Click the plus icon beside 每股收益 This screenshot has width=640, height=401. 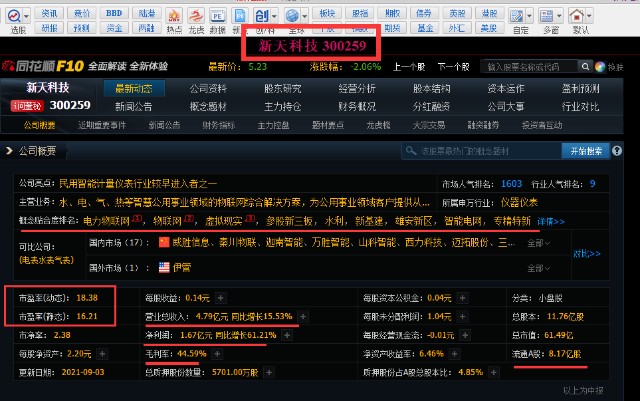point(220,298)
